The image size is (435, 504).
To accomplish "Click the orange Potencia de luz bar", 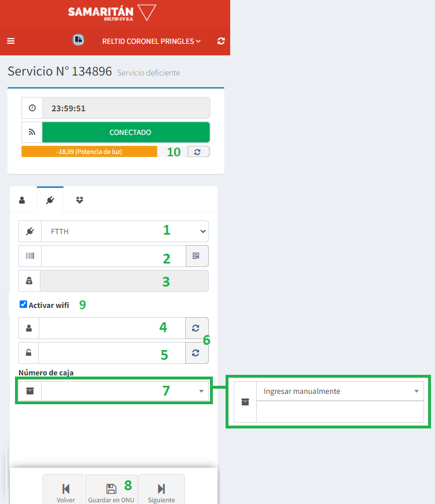I will [89, 152].
